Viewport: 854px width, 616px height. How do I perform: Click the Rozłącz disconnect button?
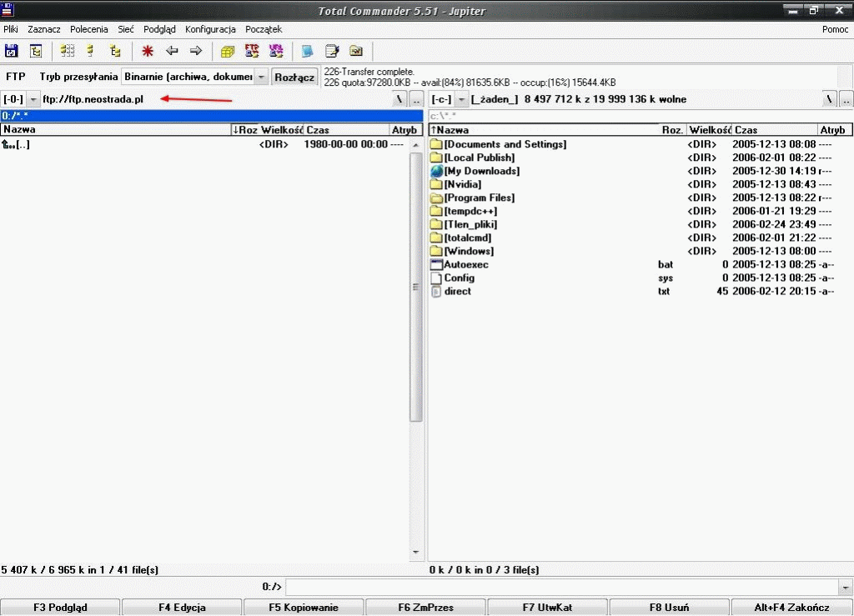(x=294, y=78)
